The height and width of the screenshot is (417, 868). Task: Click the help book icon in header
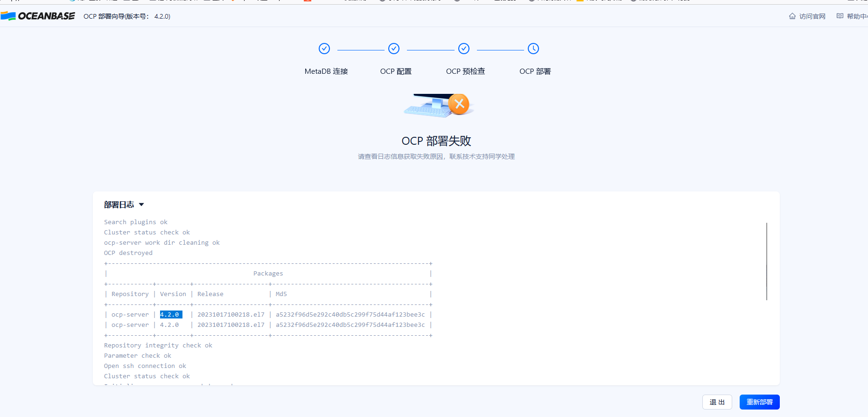coord(840,16)
